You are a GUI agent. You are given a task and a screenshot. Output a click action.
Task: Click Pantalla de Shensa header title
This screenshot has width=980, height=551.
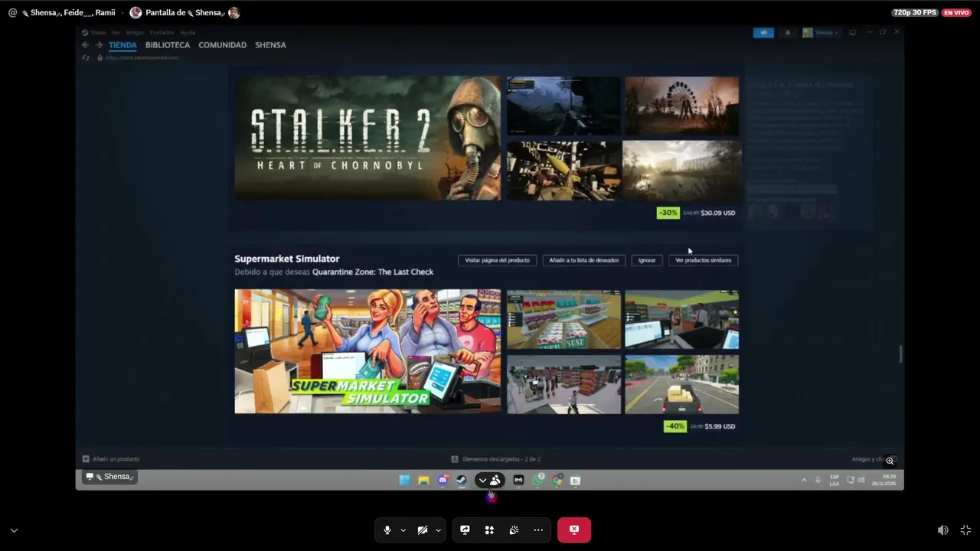[184, 13]
